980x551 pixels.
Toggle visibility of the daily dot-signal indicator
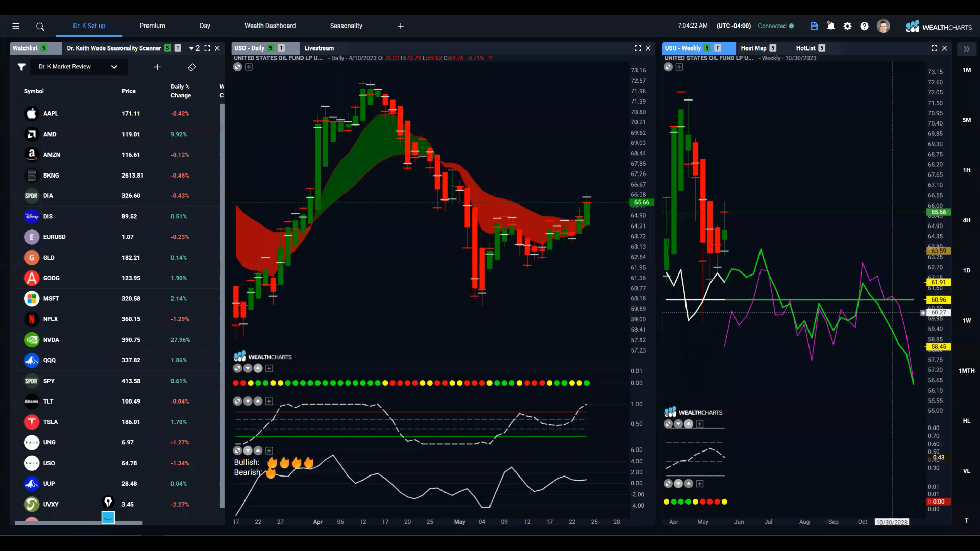pyautogui.click(x=238, y=368)
